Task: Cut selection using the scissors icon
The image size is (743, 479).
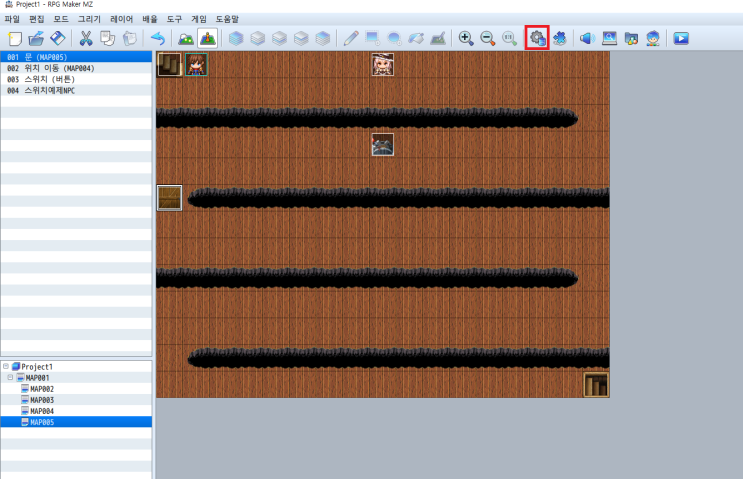Action: 86,38
